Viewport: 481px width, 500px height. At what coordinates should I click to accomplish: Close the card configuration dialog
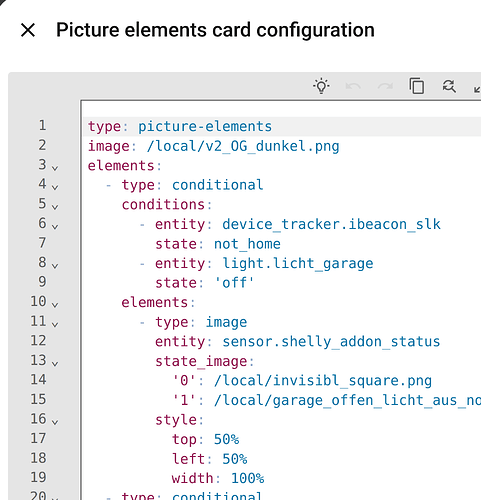28,30
